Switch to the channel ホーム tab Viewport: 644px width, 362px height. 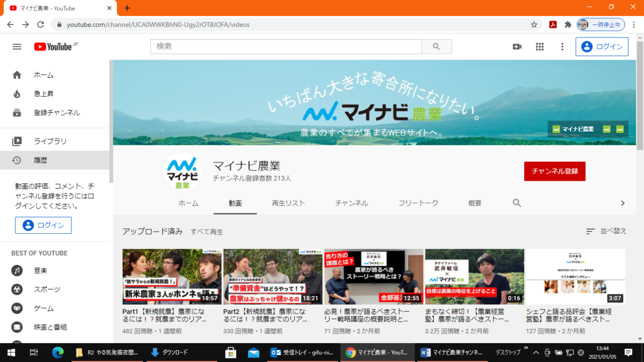click(188, 203)
